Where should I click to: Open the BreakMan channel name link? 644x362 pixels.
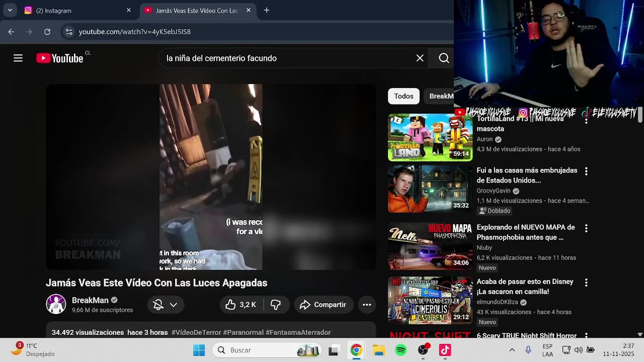(90, 300)
